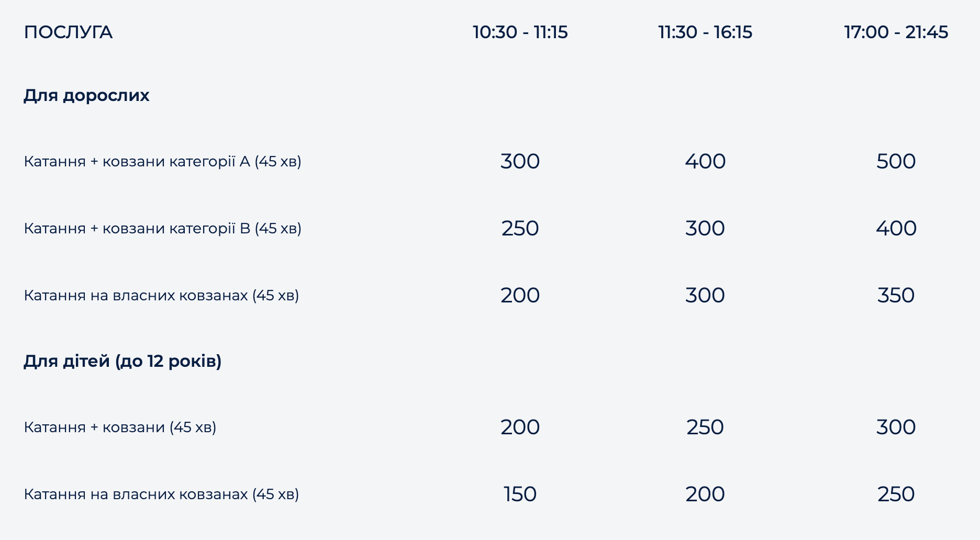Select adults' own skates price 200

click(x=520, y=295)
